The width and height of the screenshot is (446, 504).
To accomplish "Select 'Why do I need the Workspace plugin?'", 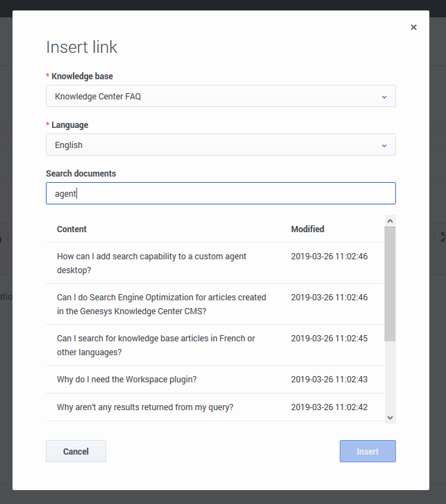I will point(126,380).
